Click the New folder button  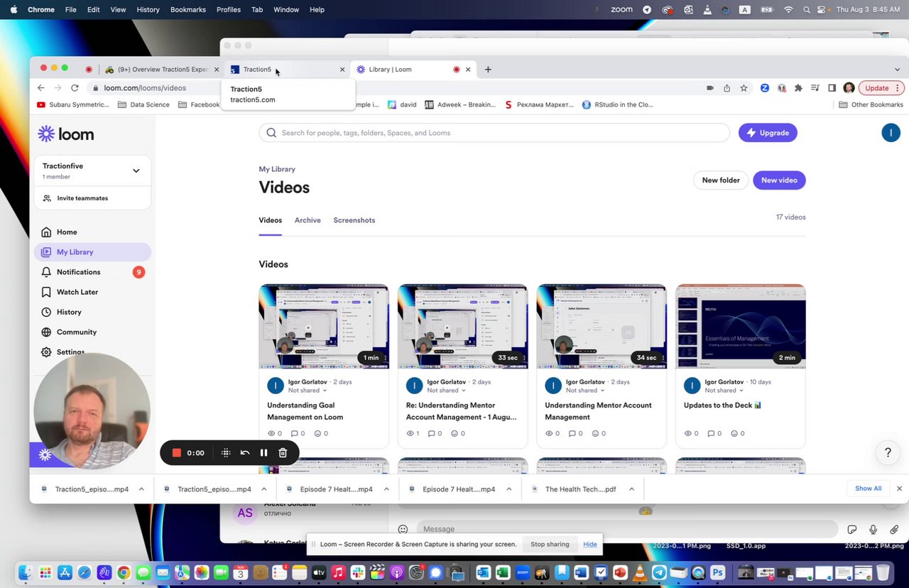721,180
